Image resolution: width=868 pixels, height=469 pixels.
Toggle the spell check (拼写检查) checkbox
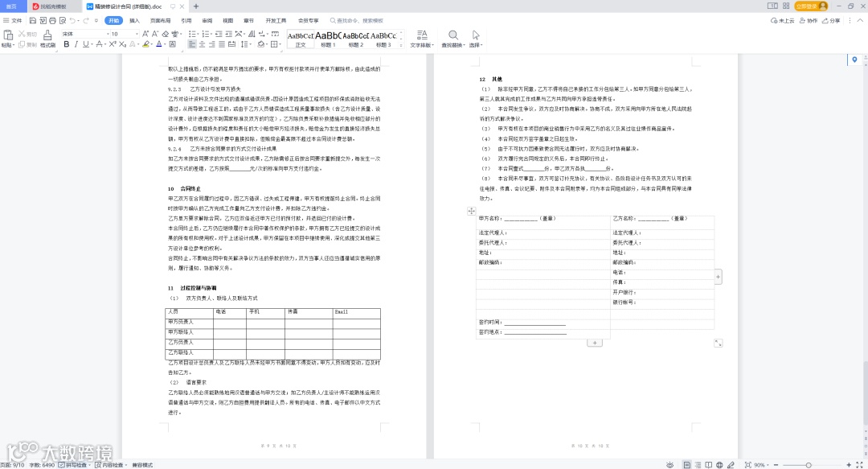(61, 464)
